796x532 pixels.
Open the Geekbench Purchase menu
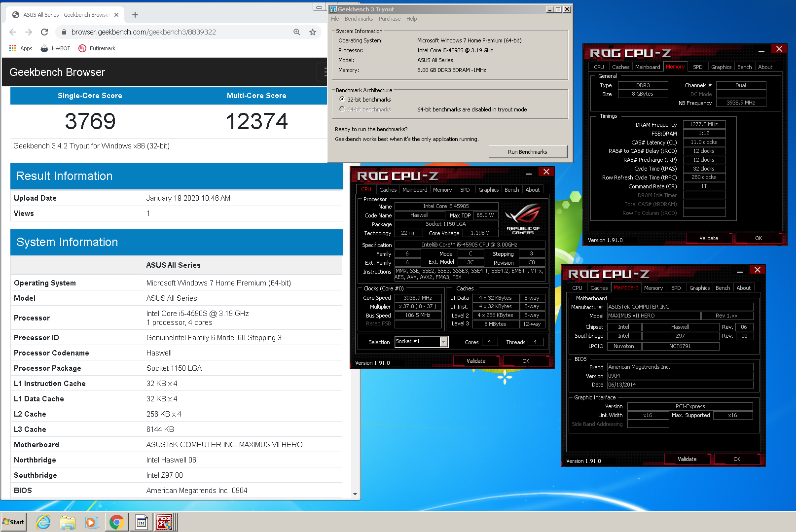click(x=390, y=19)
